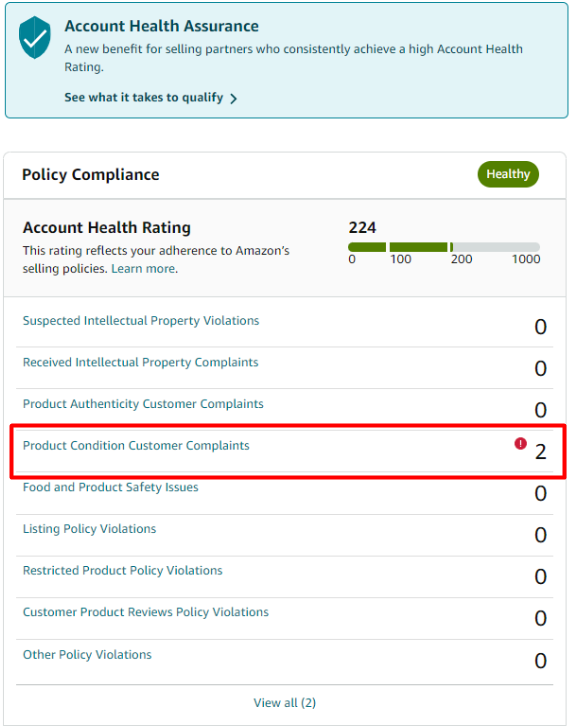Open Customer Product Reviews Policy Violations
Viewport: 573px width, 726px height.
click(145, 612)
